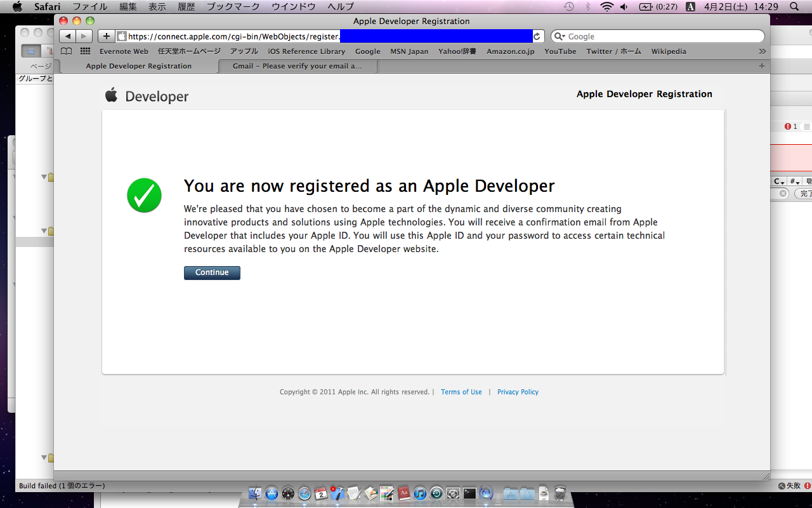Image resolution: width=812 pixels, height=508 pixels.
Task: Reload the page with the refresh icon
Action: click(x=537, y=37)
